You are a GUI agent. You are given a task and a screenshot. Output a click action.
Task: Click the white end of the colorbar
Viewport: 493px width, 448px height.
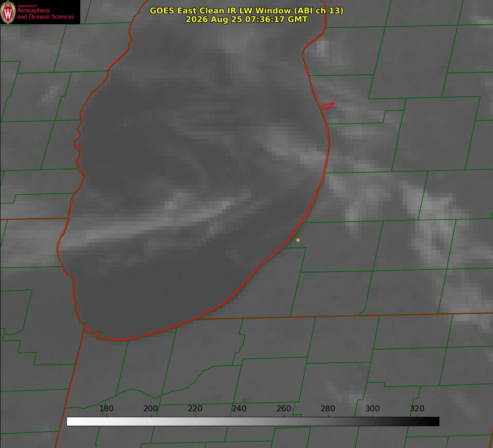click(x=71, y=421)
